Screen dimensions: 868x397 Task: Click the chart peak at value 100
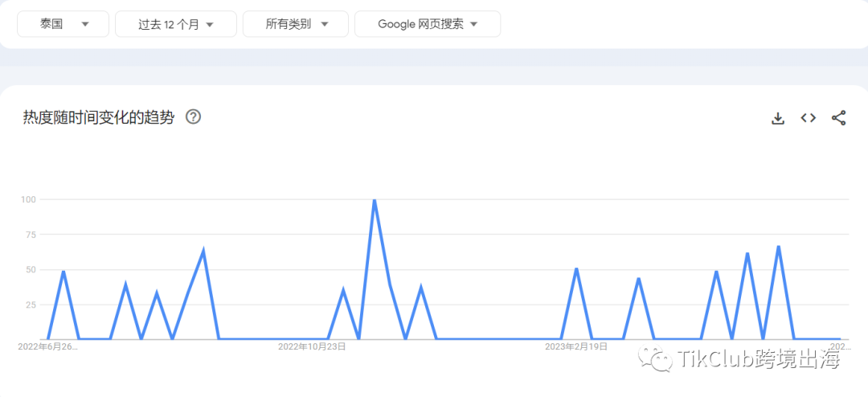(x=375, y=200)
